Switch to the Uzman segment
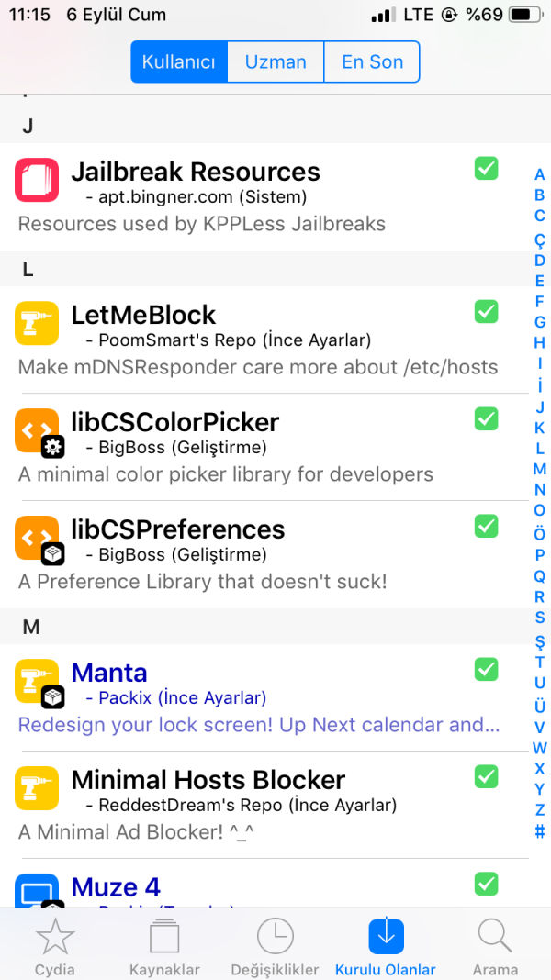This screenshot has height=980, width=551. pyautogui.click(x=275, y=62)
